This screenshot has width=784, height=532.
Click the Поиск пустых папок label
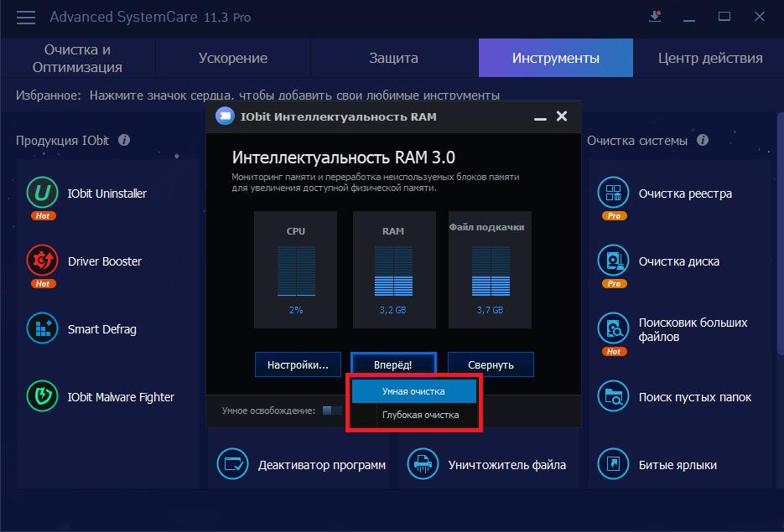pos(695,397)
